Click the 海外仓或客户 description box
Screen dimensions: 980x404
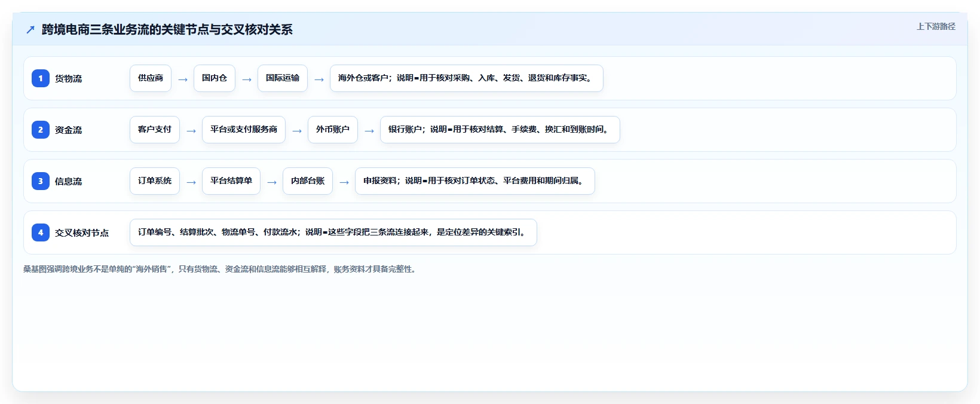(467, 78)
